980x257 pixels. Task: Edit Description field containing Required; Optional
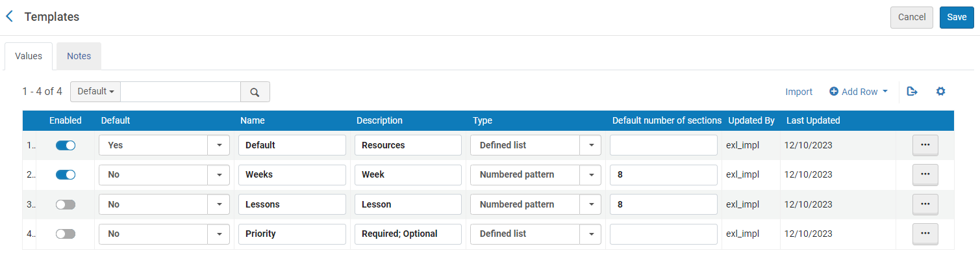coord(408,234)
